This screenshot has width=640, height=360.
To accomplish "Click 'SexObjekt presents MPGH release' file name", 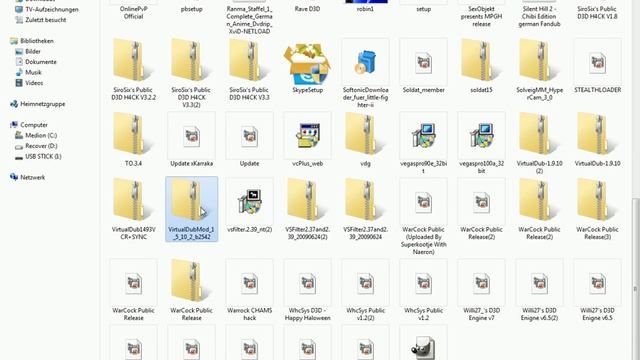I will pos(481,16).
